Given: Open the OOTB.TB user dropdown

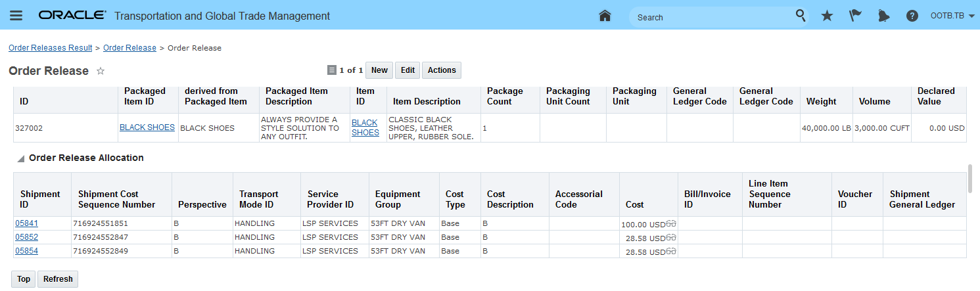Looking at the screenshot, I should [952, 16].
